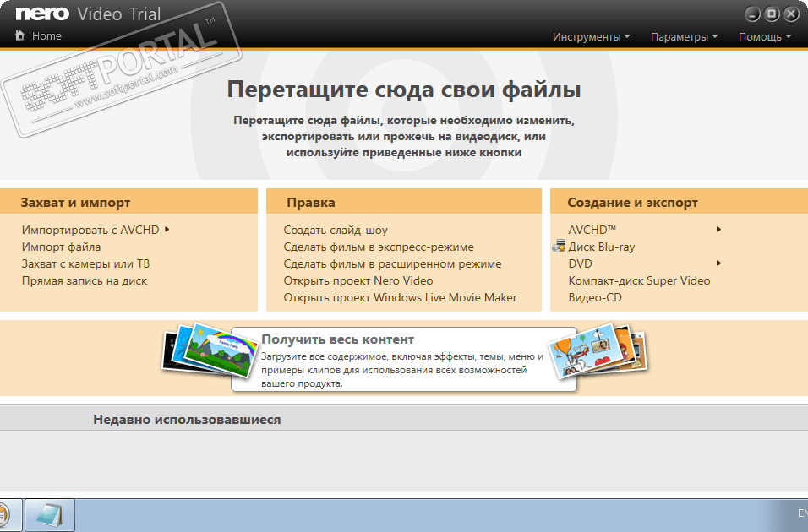This screenshot has height=532, width=808.
Task: Close the Nero Video window
Action: [791, 14]
